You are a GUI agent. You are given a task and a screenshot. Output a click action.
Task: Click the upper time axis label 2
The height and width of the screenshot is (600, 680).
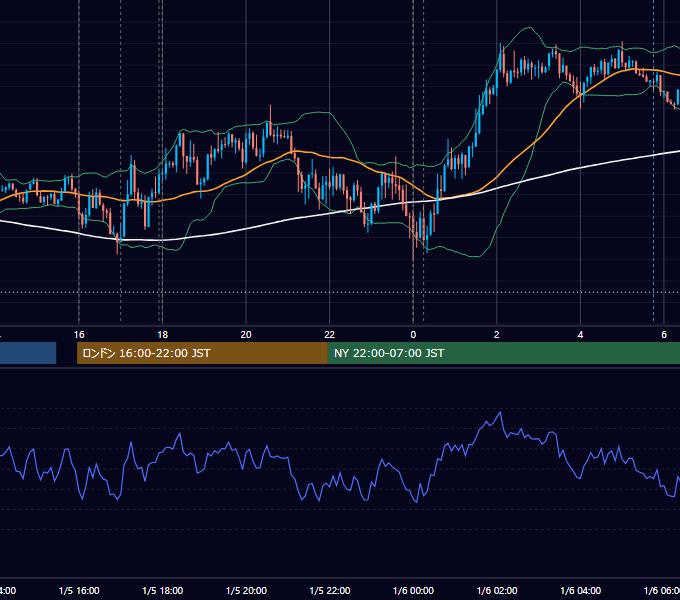(497, 335)
